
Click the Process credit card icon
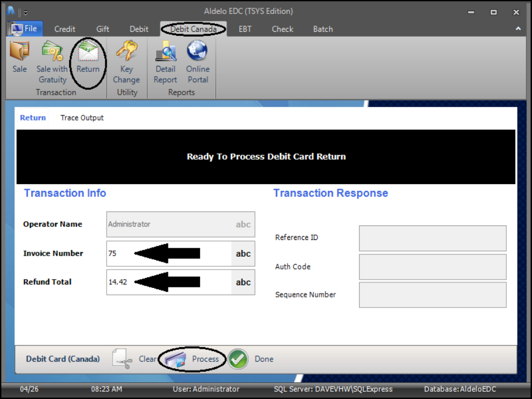[175, 359]
